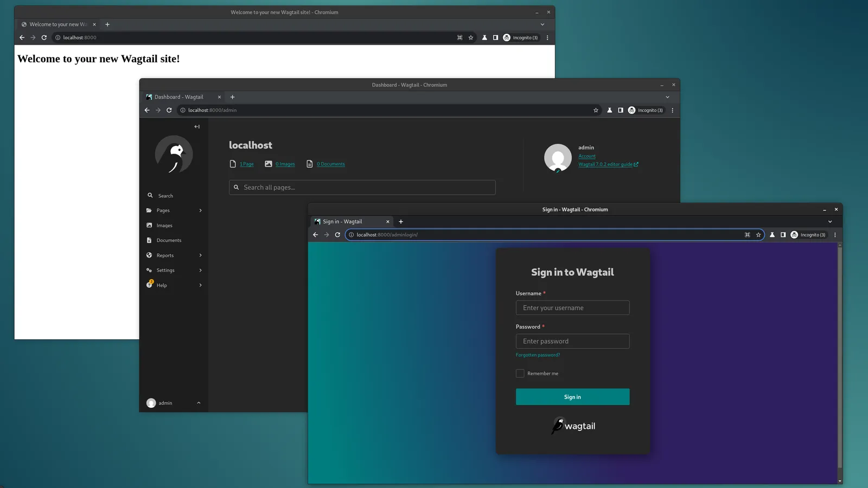Click the Reports globe icon in sidebar
This screenshot has width=868, height=488.
149,255
